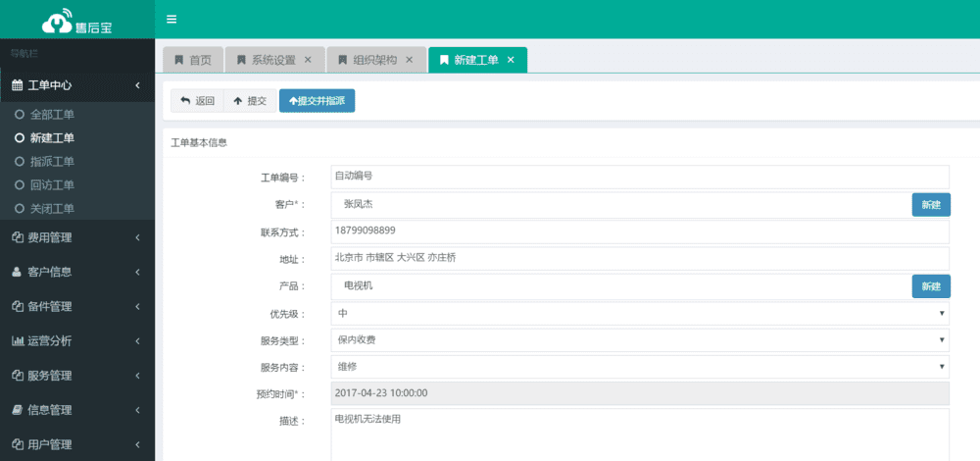Click the bookmark icon on 系统设置 tab

click(x=241, y=60)
